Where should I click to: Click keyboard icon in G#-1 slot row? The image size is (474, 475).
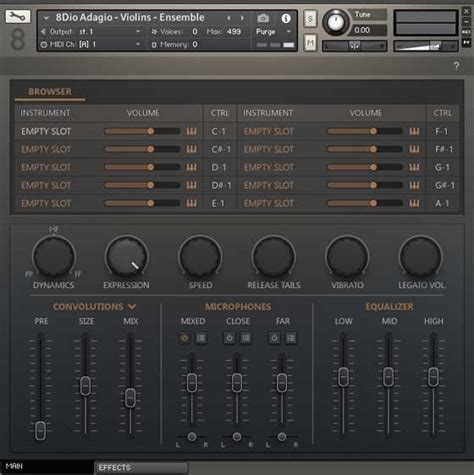pos(414,185)
